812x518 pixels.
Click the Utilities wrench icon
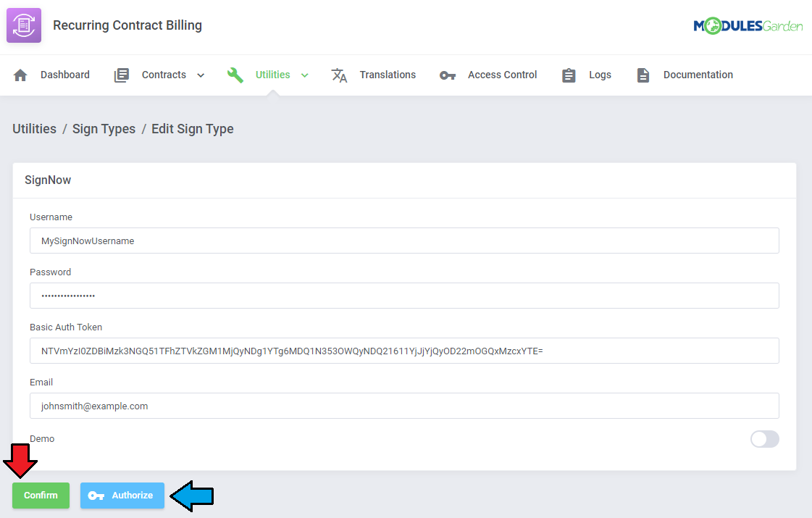tap(235, 75)
